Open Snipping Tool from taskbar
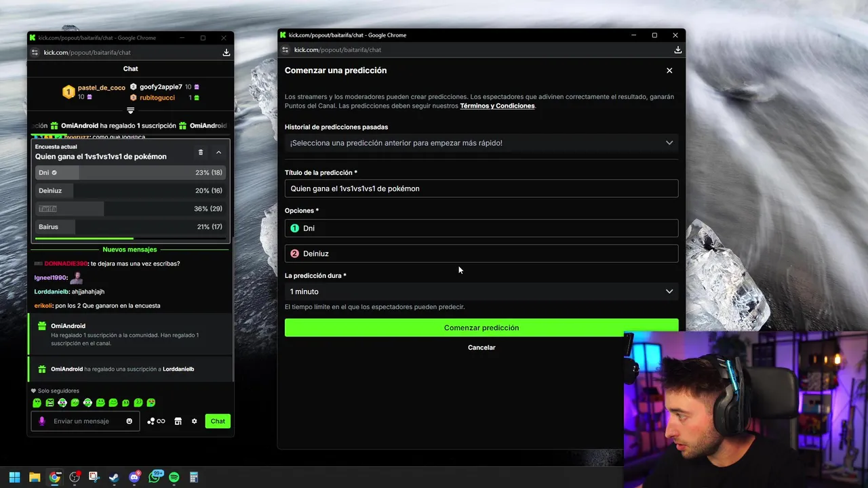 coord(94,477)
